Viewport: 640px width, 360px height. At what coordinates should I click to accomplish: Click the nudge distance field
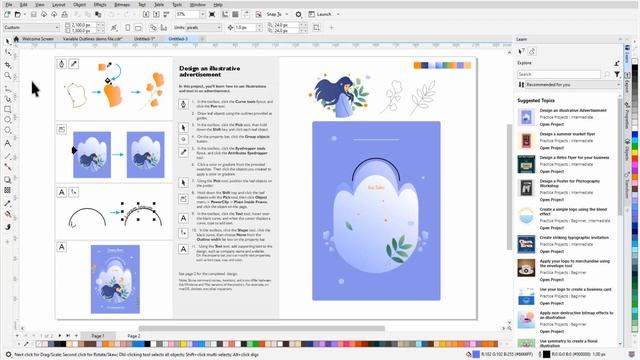coord(245,28)
